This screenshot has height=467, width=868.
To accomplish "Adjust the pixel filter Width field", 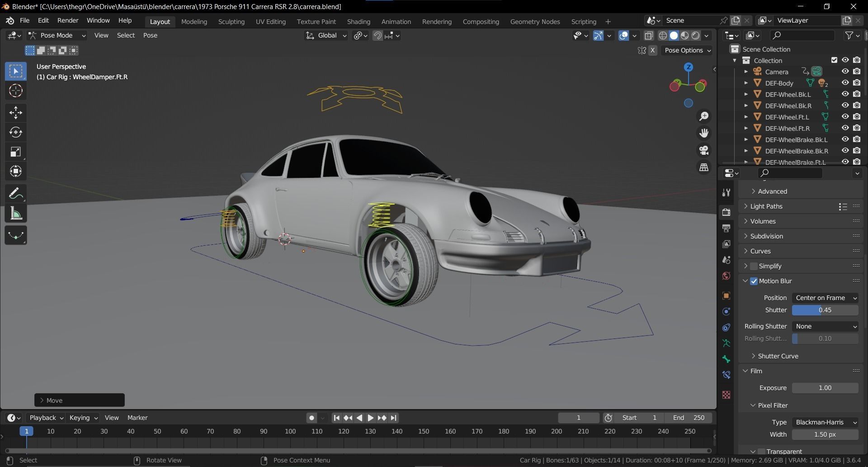I will click(825, 434).
